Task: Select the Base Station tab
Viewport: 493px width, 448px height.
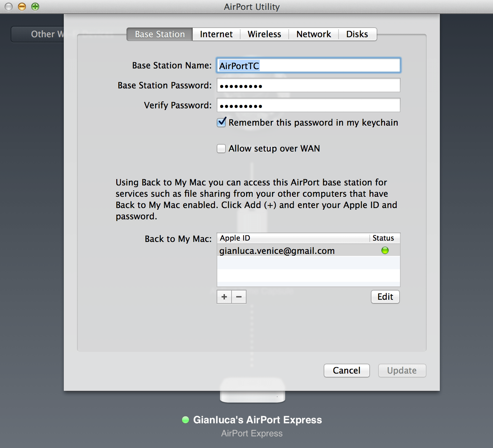Action: click(x=159, y=34)
